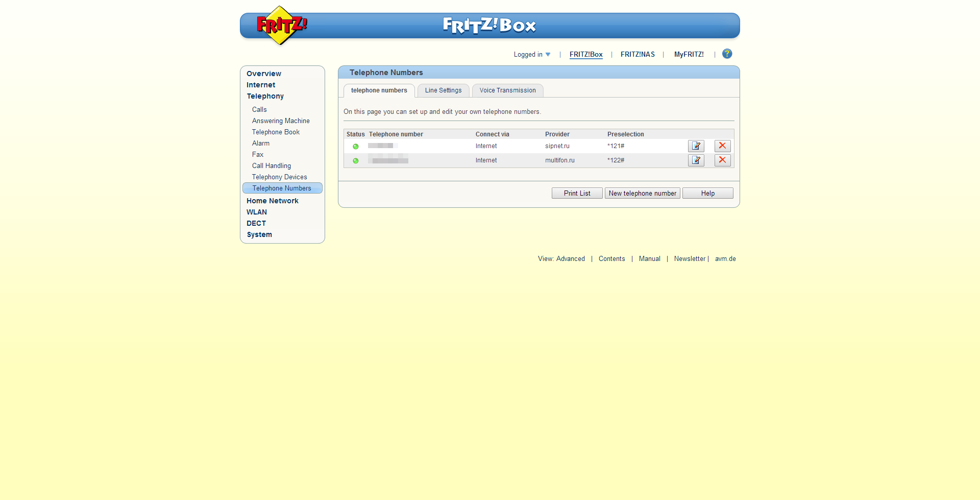Switch to the Line Settings tab
980x500 pixels.
click(443, 90)
